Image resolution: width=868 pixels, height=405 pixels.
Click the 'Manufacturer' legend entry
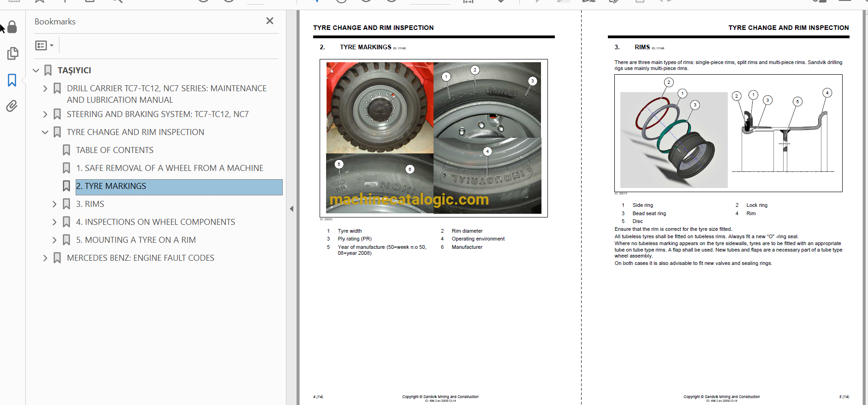(x=467, y=247)
